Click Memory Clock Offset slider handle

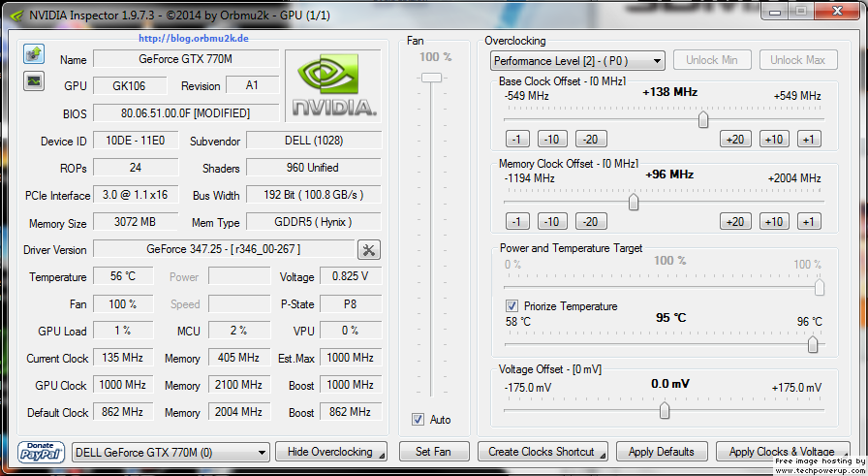point(634,202)
